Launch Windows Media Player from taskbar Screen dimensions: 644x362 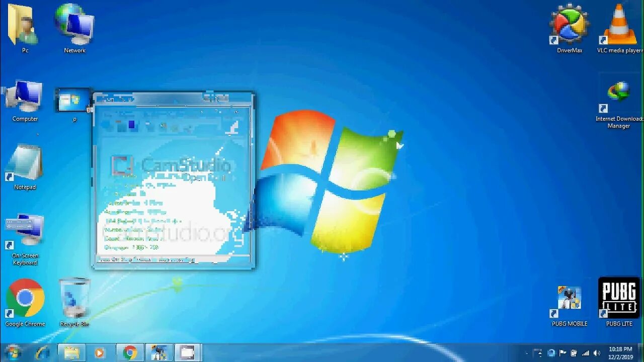pyautogui.click(x=99, y=353)
